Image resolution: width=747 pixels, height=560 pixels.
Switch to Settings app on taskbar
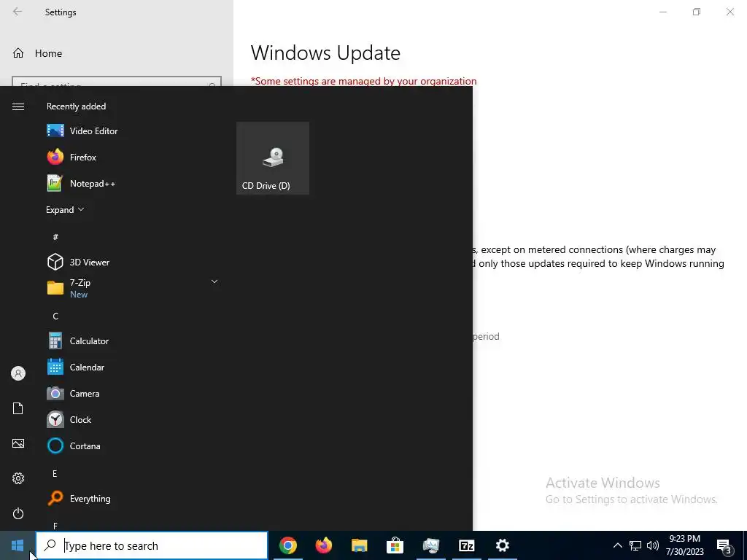[503, 545]
